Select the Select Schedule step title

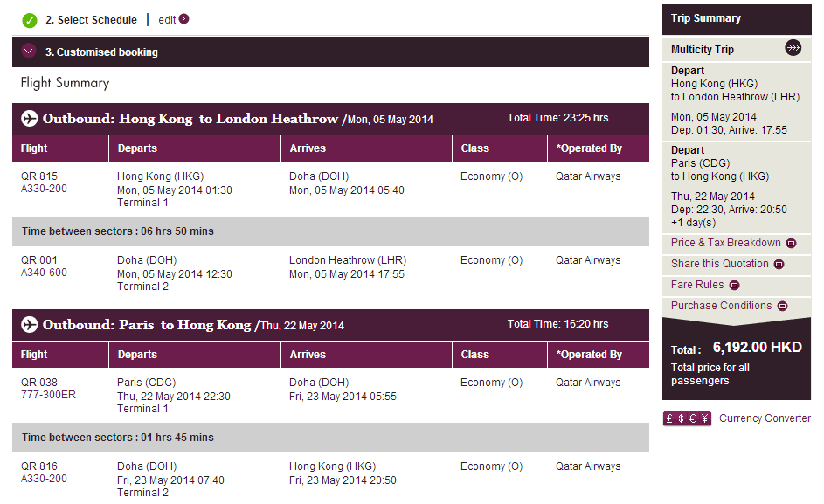click(x=91, y=20)
